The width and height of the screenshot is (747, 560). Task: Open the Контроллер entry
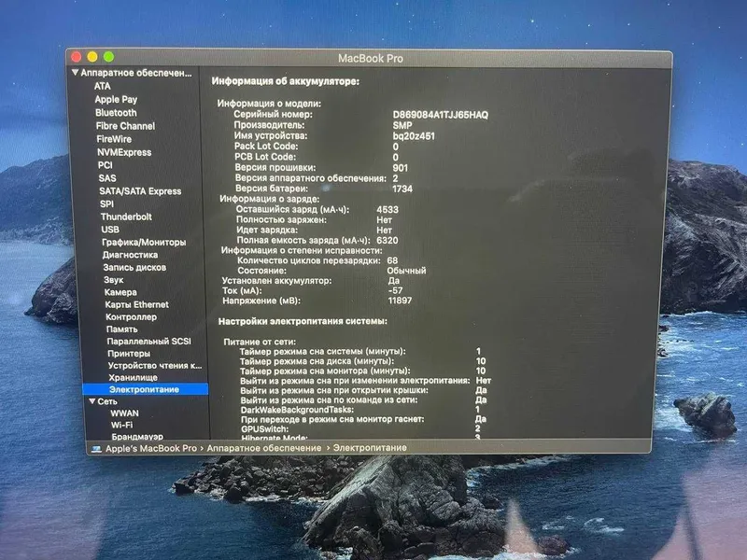point(131,316)
